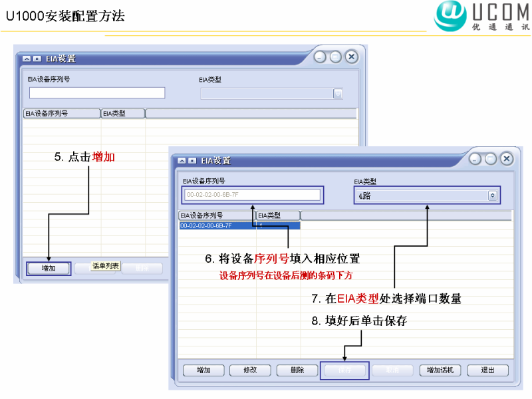
Task: Click the 增加 button in the back EIA window
Action: pyautogui.click(x=49, y=269)
